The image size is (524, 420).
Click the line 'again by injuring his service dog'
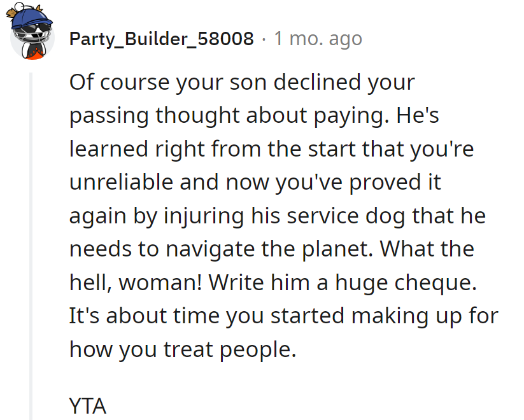click(x=278, y=216)
